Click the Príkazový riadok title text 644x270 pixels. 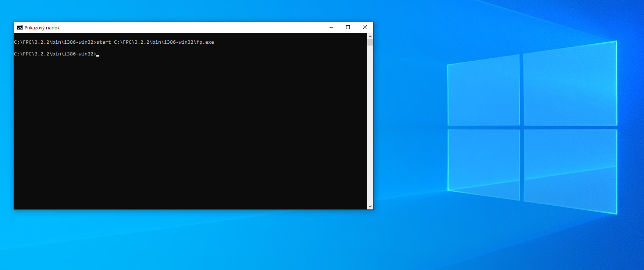[x=42, y=28]
